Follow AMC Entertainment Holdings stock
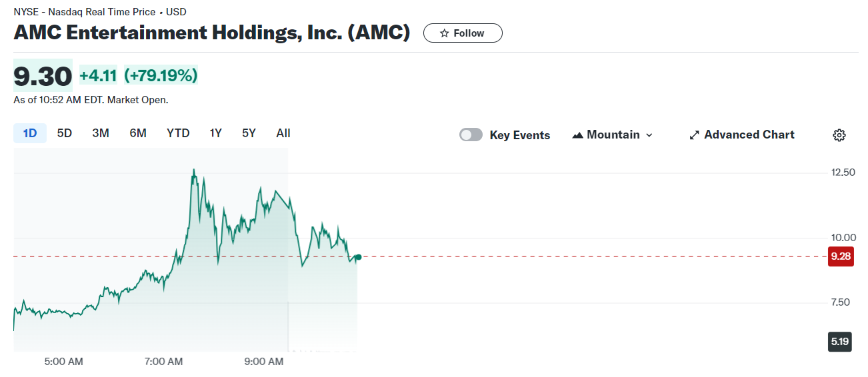 coord(463,33)
